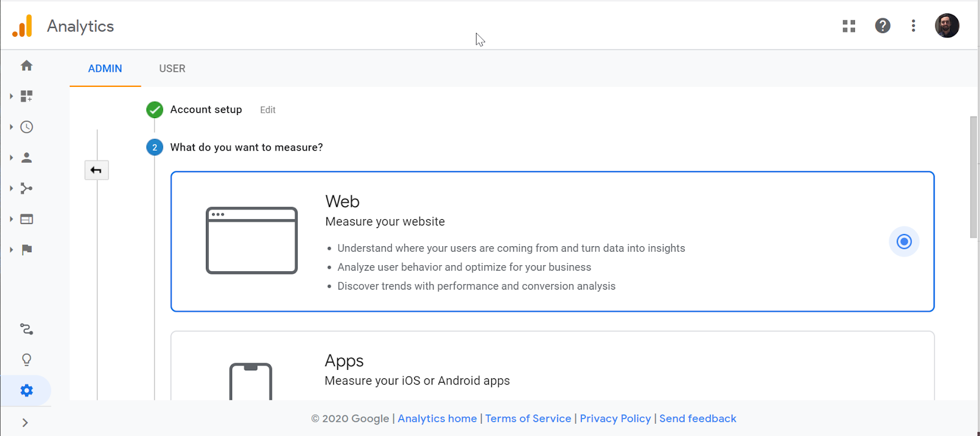Open the Realtime clock icon
Image resolution: width=980 pixels, height=436 pixels.
click(x=26, y=127)
